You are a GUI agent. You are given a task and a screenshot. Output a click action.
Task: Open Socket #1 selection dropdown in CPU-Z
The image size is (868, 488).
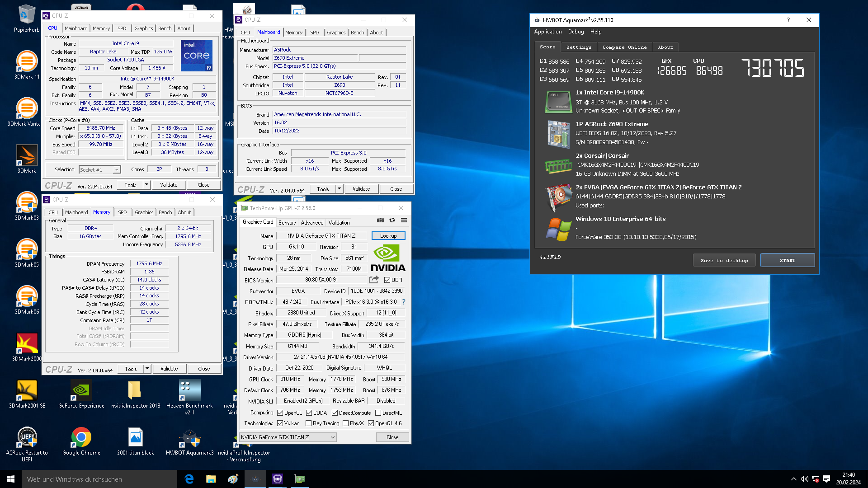pyautogui.click(x=100, y=170)
